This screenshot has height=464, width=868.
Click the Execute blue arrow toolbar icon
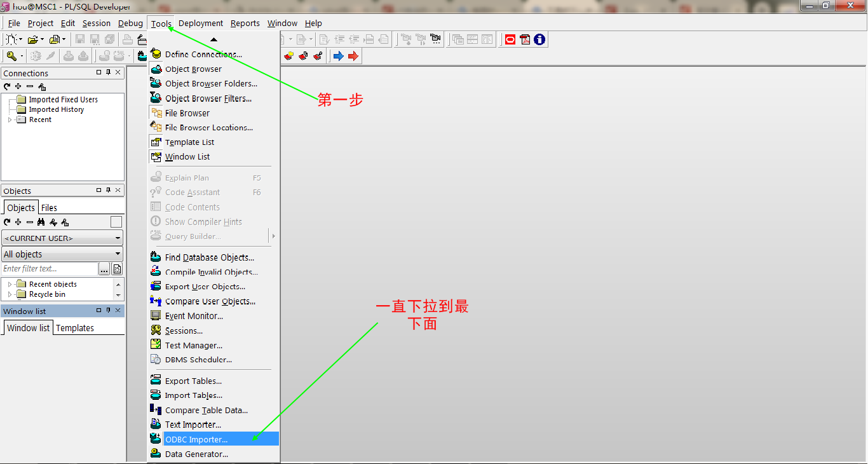coord(339,55)
